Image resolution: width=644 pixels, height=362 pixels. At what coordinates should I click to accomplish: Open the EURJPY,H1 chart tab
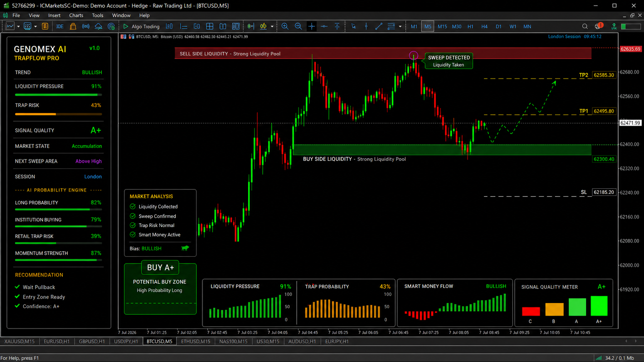tap(337, 341)
